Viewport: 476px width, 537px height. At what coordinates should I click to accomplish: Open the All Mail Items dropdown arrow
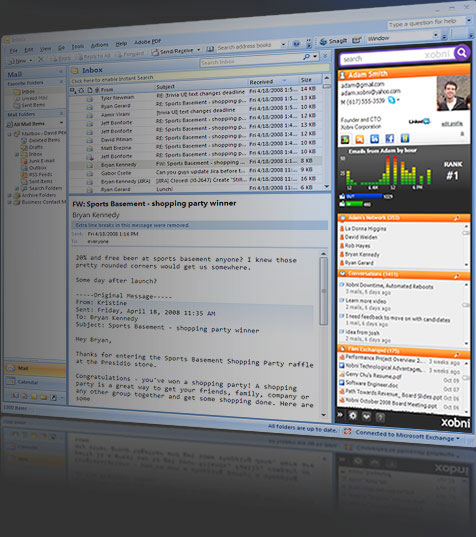click(61, 122)
